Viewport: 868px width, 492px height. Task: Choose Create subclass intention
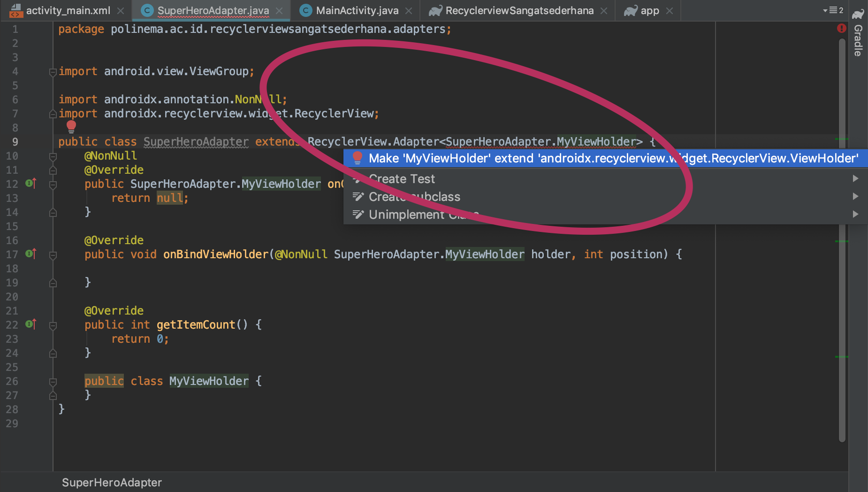point(605,196)
